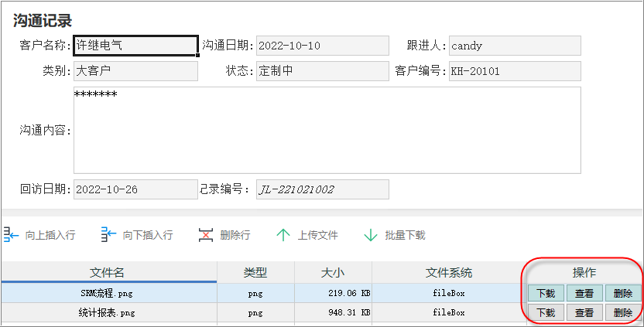Download the SRM流程.png file
The height and width of the screenshot is (327, 644).
coord(546,293)
